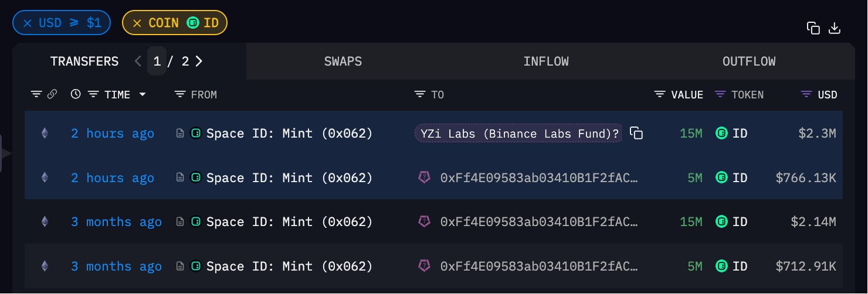Click the link chain icon in header
The width and height of the screenshot is (868, 294).
tap(52, 94)
